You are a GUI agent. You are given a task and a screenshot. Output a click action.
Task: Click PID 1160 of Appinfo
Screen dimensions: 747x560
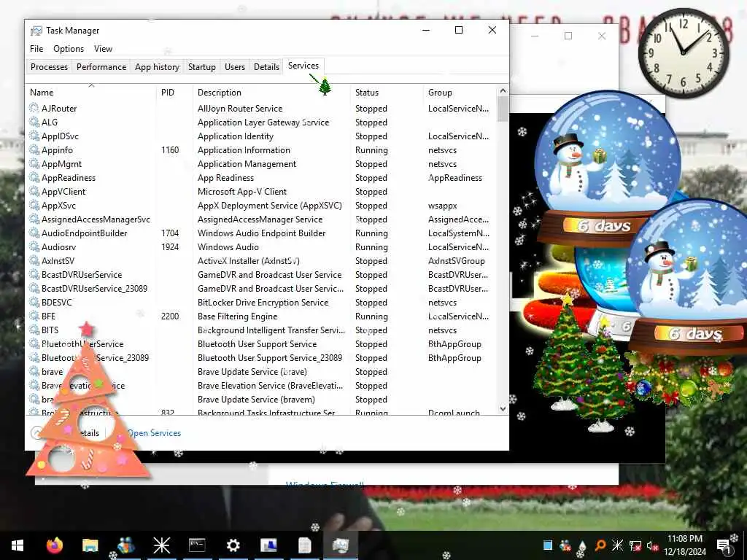[x=170, y=149]
